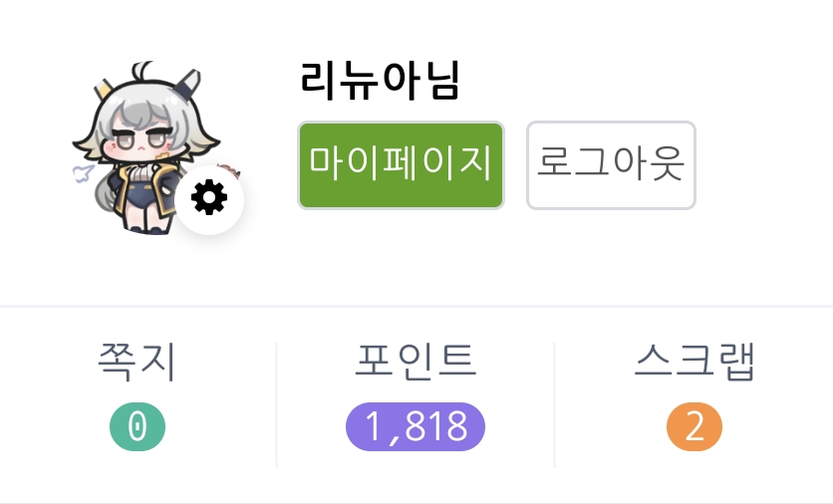Sign out with the white outlined button
Screen dimensions: 833x504
pos(611,165)
